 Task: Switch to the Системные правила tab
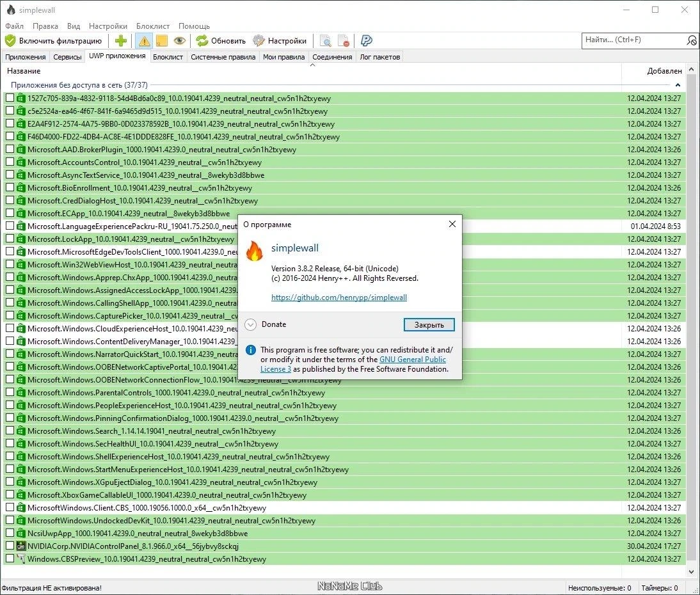coord(223,57)
